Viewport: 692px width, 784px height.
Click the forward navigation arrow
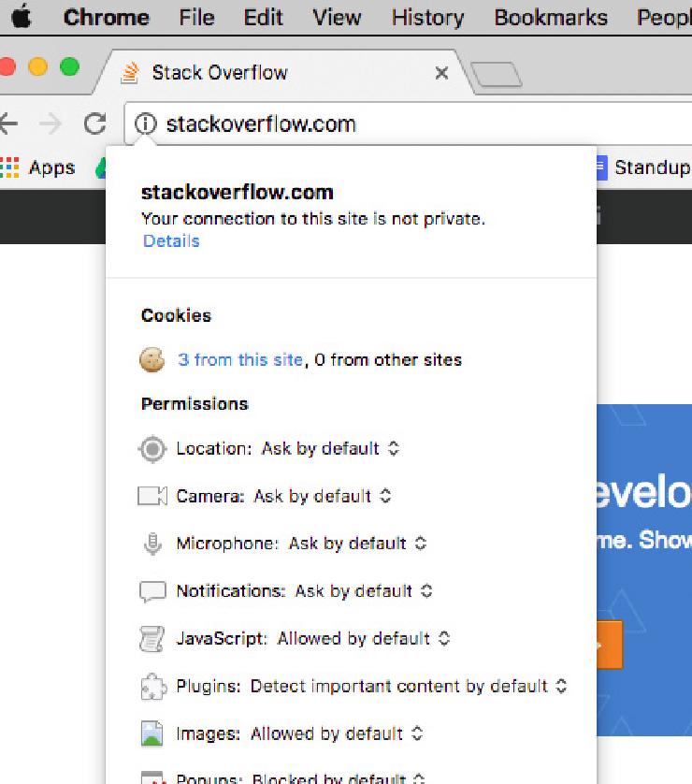(x=50, y=123)
